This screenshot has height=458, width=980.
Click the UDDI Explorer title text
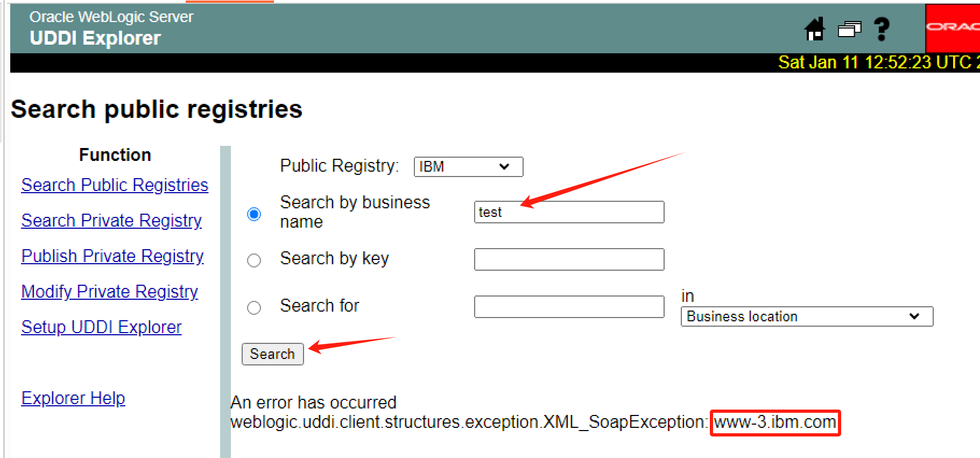click(95, 38)
